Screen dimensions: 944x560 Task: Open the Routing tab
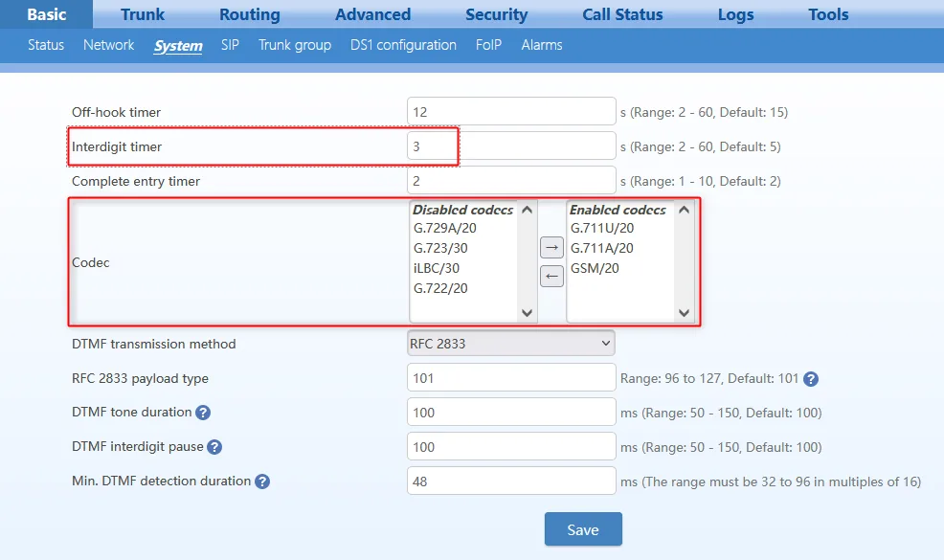(250, 14)
